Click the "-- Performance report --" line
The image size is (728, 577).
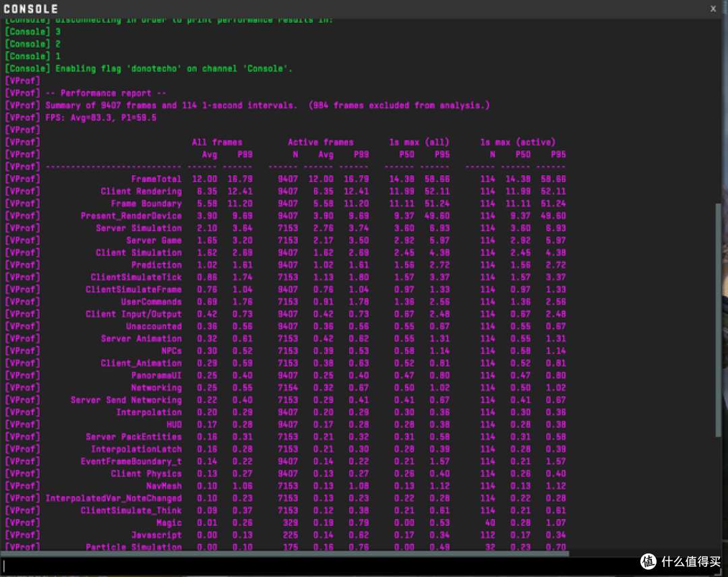click(106, 93)
